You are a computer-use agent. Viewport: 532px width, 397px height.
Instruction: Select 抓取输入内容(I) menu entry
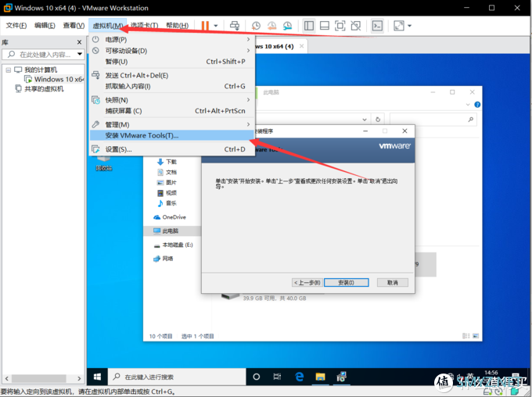172,87
